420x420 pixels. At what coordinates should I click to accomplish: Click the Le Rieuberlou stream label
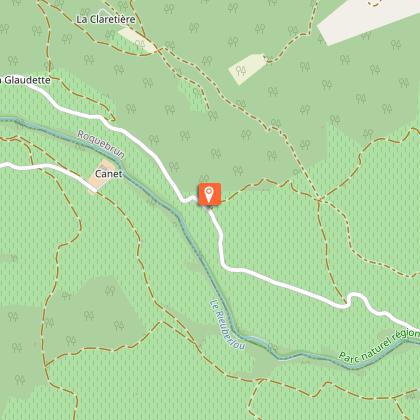(228, 325)
